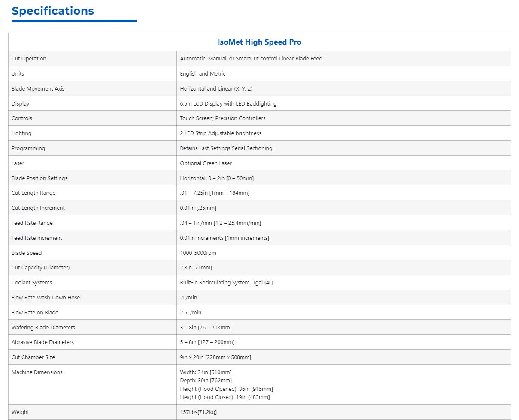The width and height of the screenshot is (519, 420).
Task: Select '0.01in increments [1mm increments]' value
Action: coord(225,238)
